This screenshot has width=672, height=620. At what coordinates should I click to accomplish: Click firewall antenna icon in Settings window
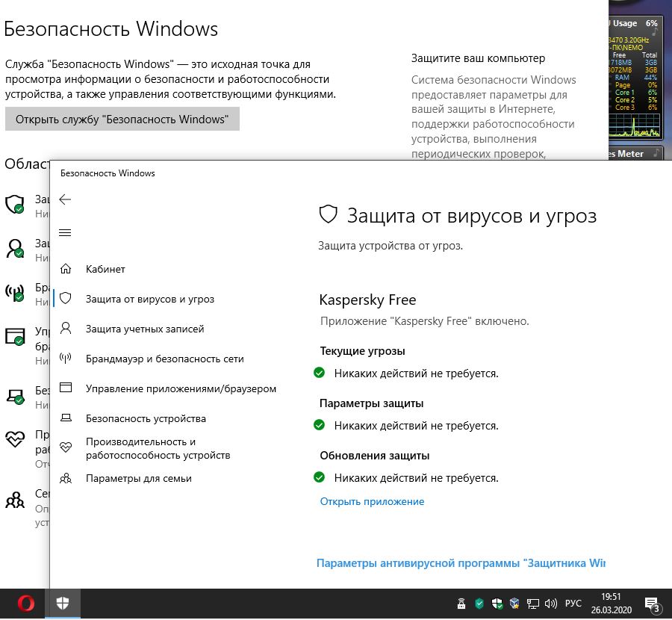[15, 292]
